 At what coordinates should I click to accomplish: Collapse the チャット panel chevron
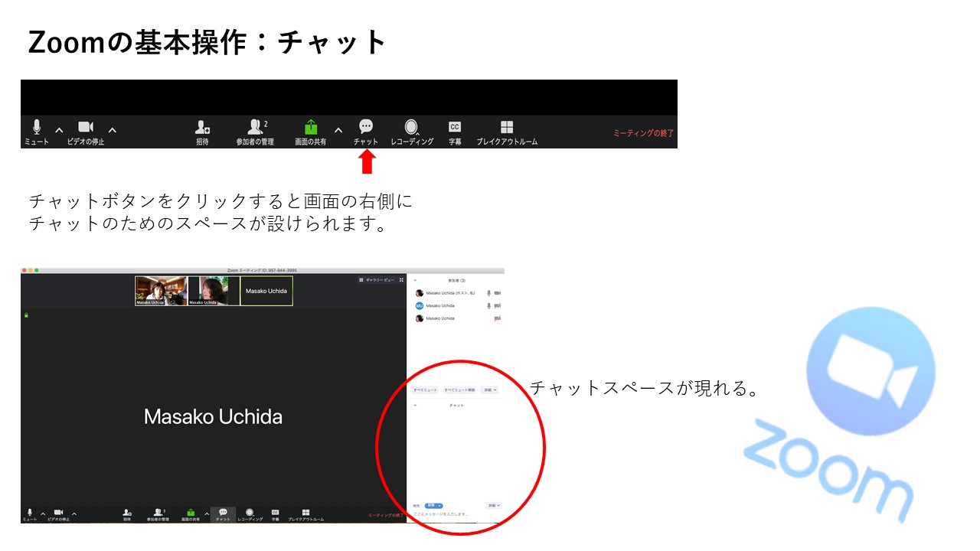click(416, 405)
